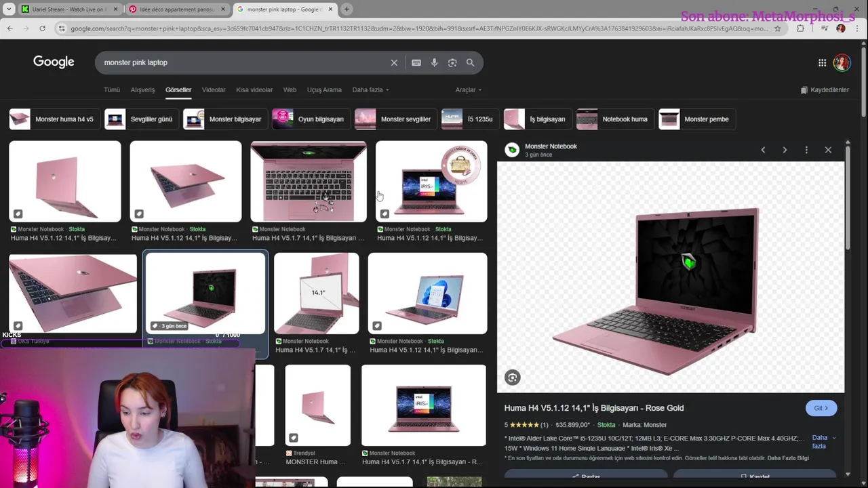Show the previous image in preview panel
The image size is (868, 488).
pos(763,150)
